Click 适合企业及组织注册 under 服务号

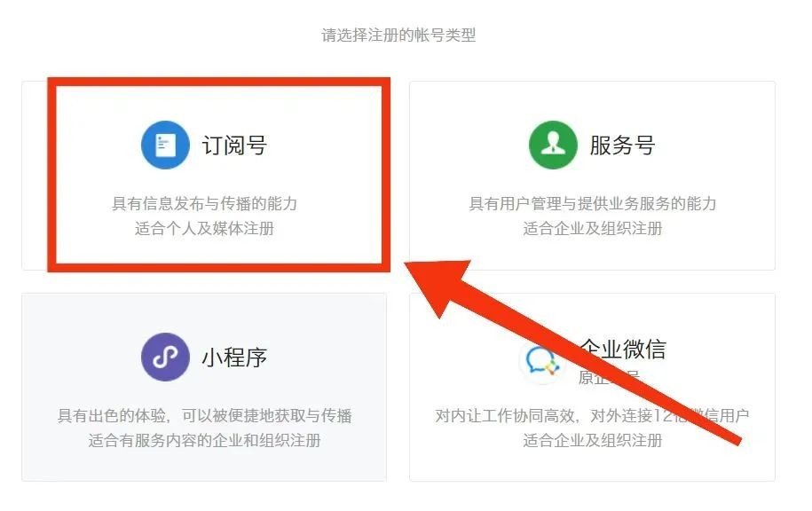point(593,228)
